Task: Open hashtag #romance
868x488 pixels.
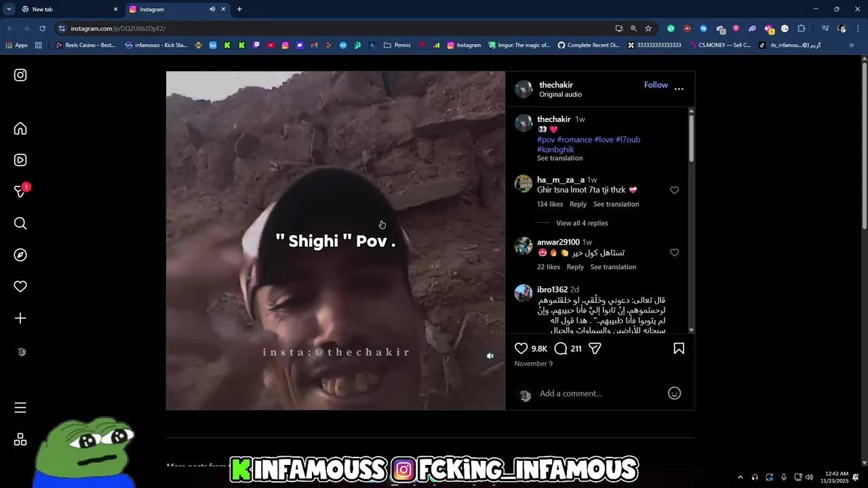Action: tap(574, 140)
